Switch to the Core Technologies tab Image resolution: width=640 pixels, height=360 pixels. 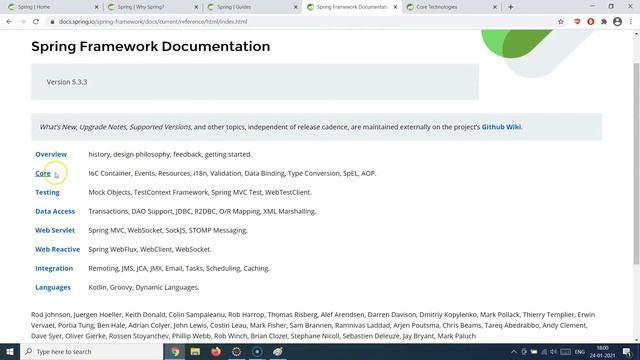point(451,7)
